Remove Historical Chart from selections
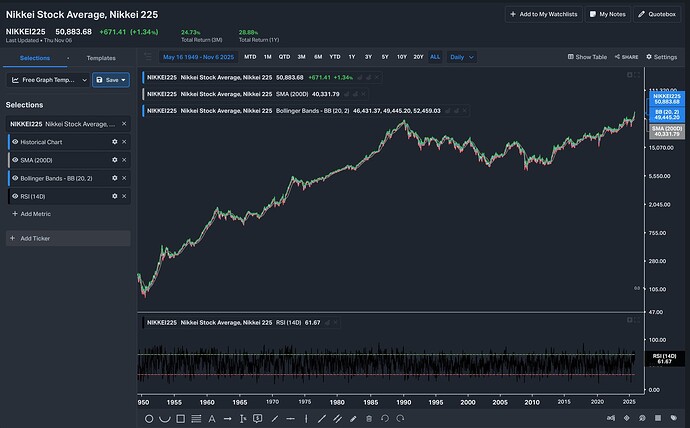The height and width of the screenshot is (428, 690). 124,142
